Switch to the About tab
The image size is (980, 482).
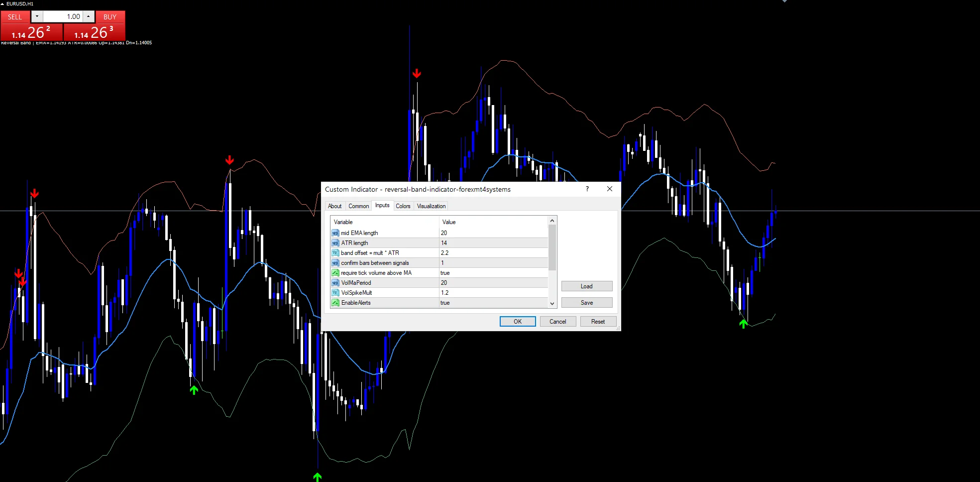(335, 206)
